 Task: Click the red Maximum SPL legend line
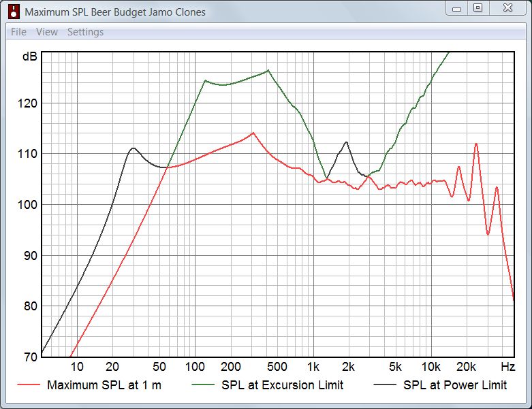(x=29, y=385)
